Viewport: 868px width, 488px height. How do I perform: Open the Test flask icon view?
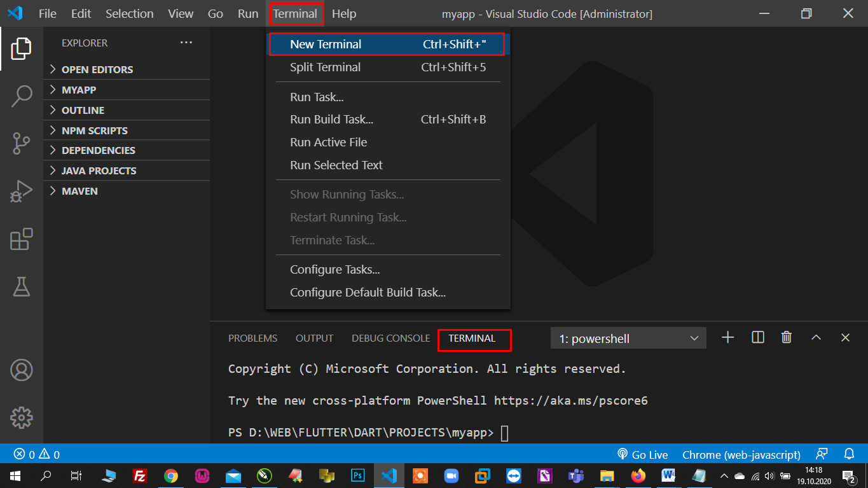coord(21,287)
